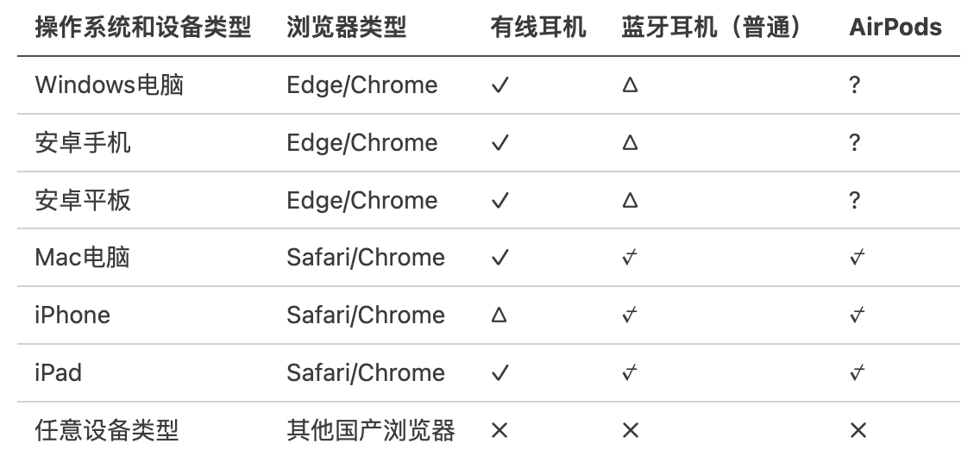Click the question mark in the 安卓平板 row
Screen dimensions: 980x462
(854, 200)
